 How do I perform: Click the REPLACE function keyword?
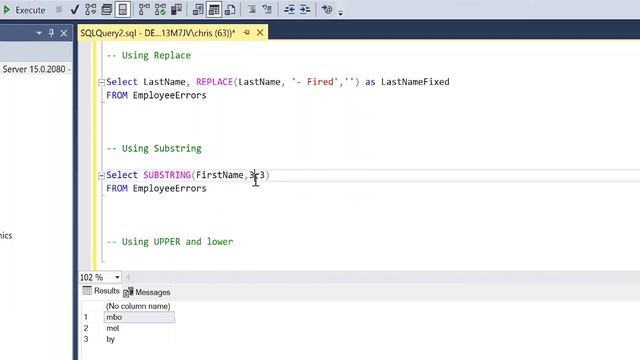(x=214, y=82)
